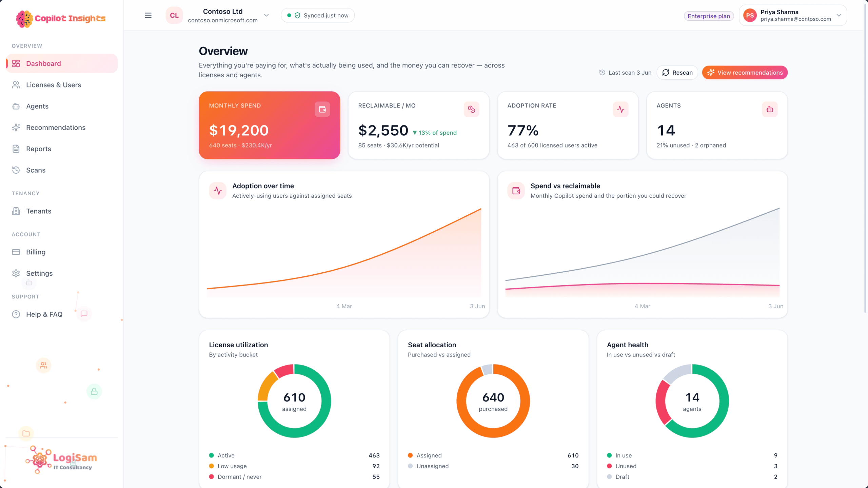Click the Rescan button
The image size is (868, 488).
(677, 73)
